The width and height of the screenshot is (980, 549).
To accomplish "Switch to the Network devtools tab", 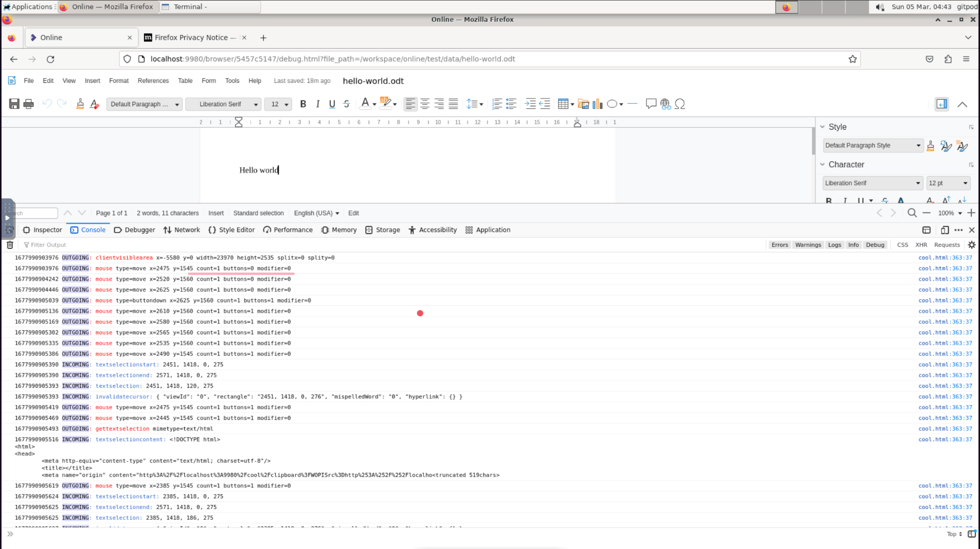I will pos(181,230).
